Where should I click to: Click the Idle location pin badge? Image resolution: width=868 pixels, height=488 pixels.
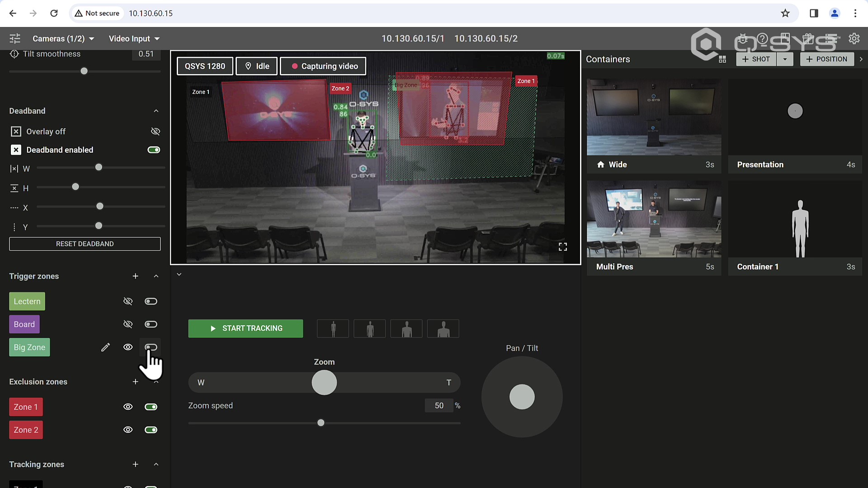(257, 66)
